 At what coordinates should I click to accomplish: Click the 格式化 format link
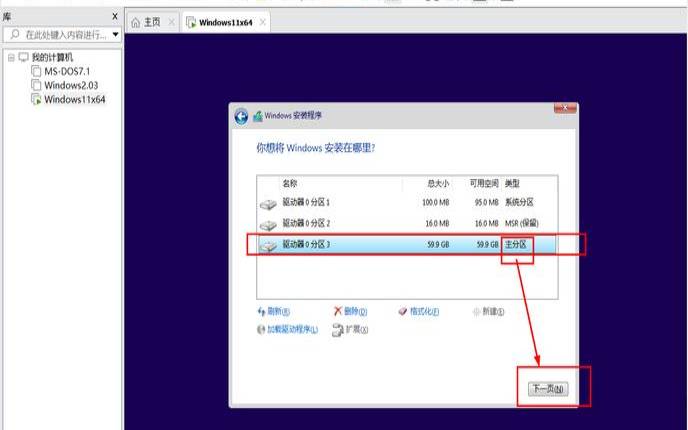(x=419, y=312)
